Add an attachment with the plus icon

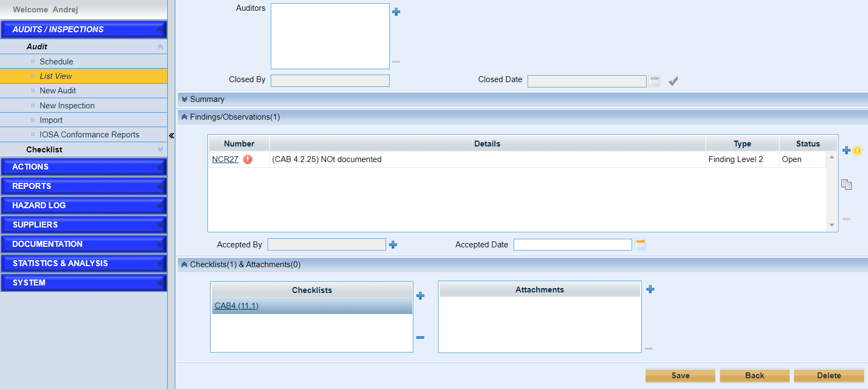(650, 289)
